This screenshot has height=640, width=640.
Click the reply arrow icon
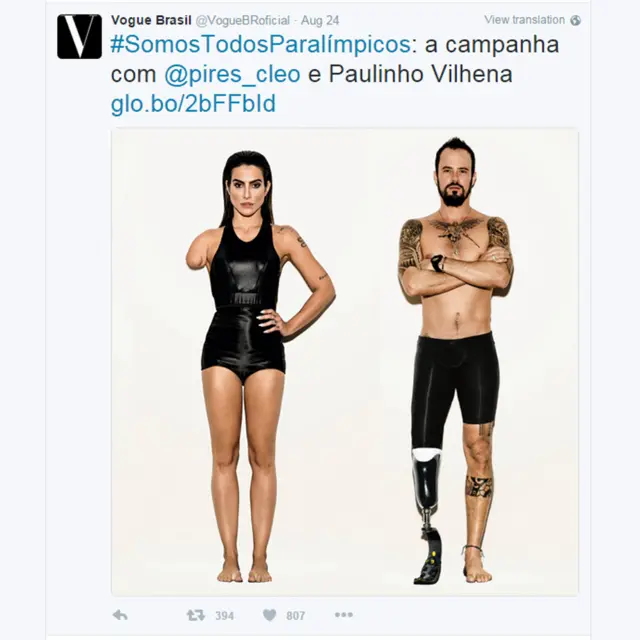tap(120, 615)
